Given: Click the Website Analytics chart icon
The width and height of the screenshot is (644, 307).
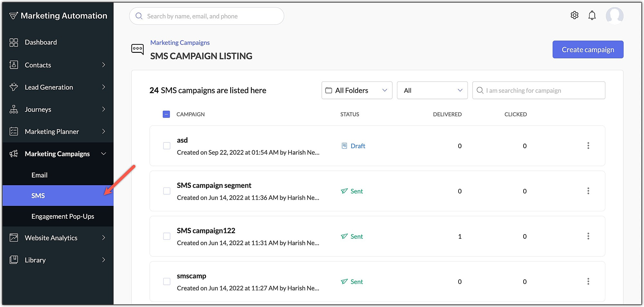Looking at the screenshot, I should (x=14, y=238).
